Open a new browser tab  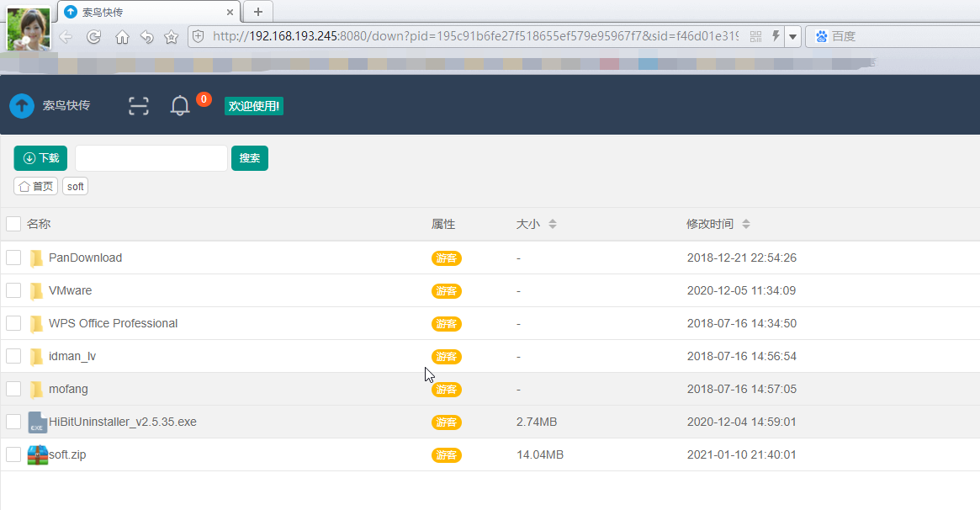(258, 11)
